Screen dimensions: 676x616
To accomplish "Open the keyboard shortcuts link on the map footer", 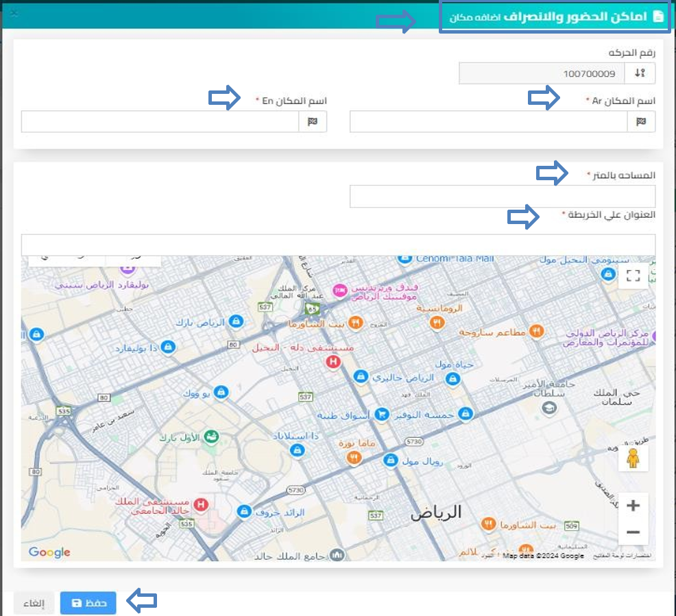I will pyautogui.click(x=622, y=556).
